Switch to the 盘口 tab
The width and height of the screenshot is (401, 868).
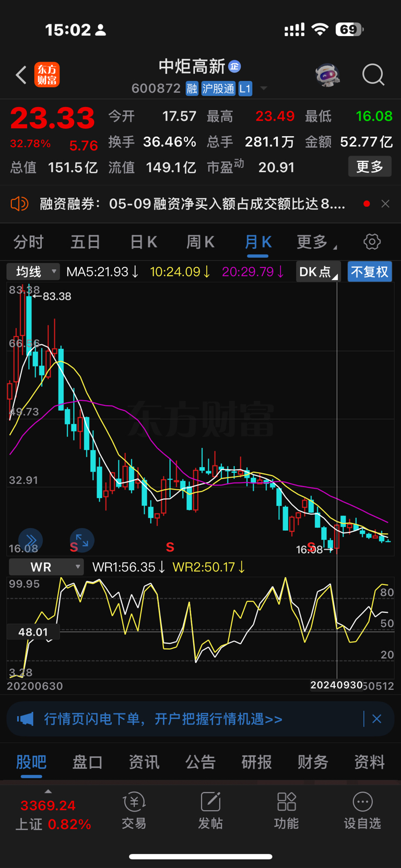click(x=87, y=762)
